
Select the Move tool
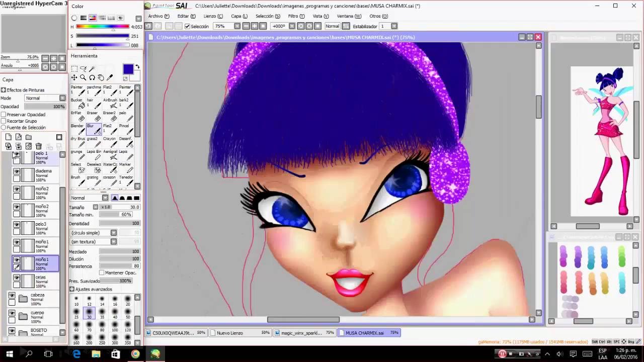click(74, 77)
